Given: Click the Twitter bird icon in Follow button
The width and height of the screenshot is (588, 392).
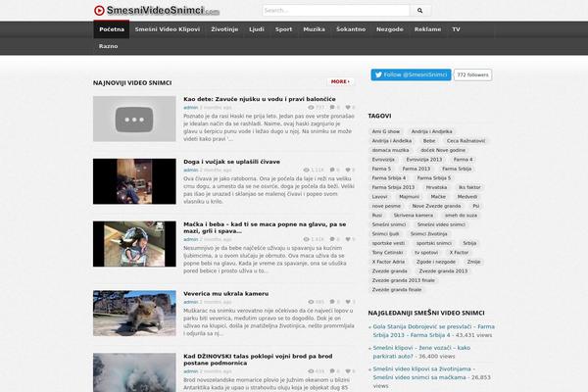Looking at the screenshot, I should (378, 74).
